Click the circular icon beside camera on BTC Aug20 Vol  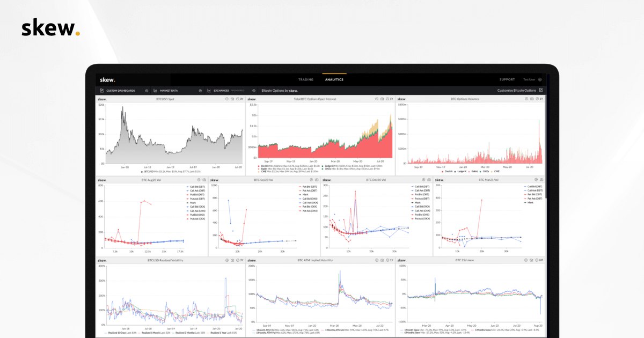(199, 180)
